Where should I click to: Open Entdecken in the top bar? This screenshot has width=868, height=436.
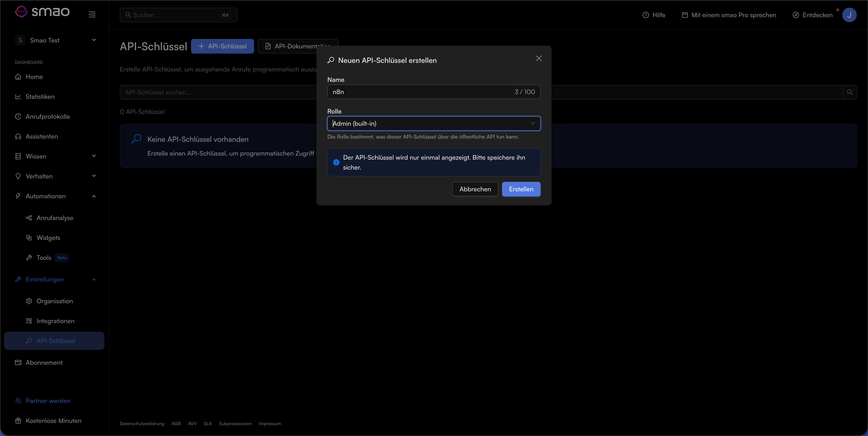click(812, 15)
